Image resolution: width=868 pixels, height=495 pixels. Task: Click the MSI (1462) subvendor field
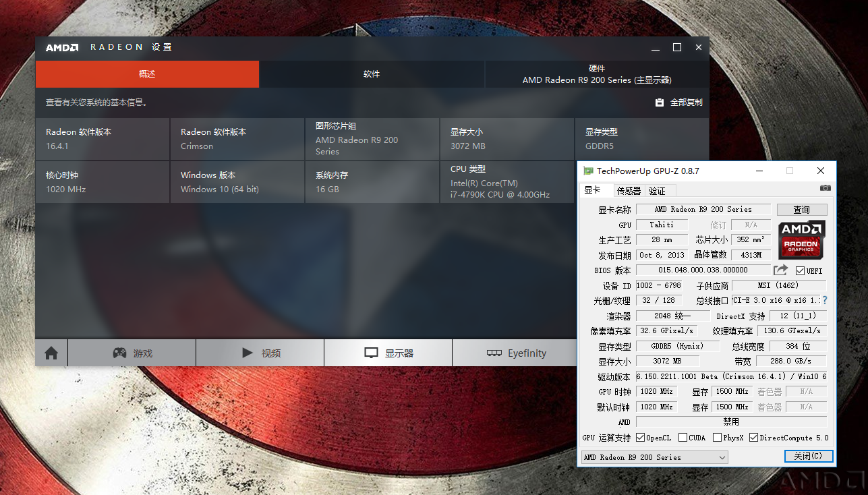click(779, 285)
